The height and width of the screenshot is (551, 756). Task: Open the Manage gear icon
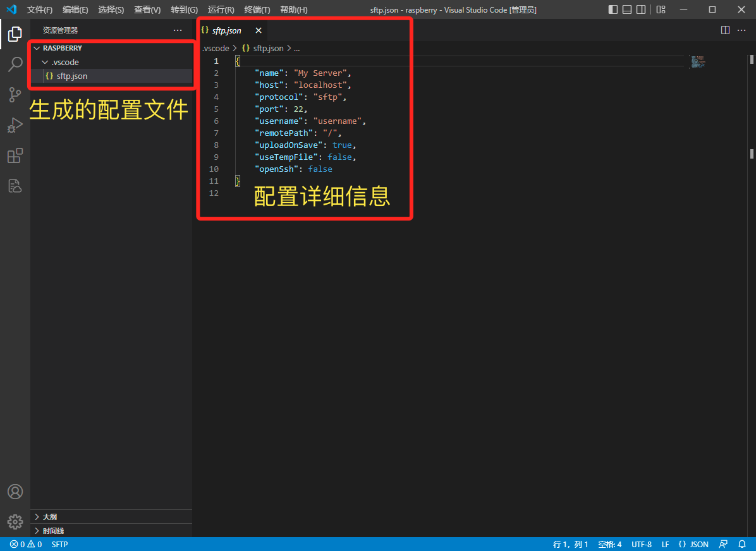click(15, 521)
